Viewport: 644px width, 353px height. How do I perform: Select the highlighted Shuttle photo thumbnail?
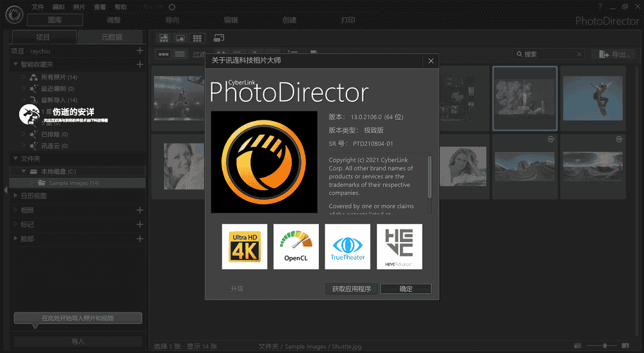pyautogui.click(x=525, y=99)
